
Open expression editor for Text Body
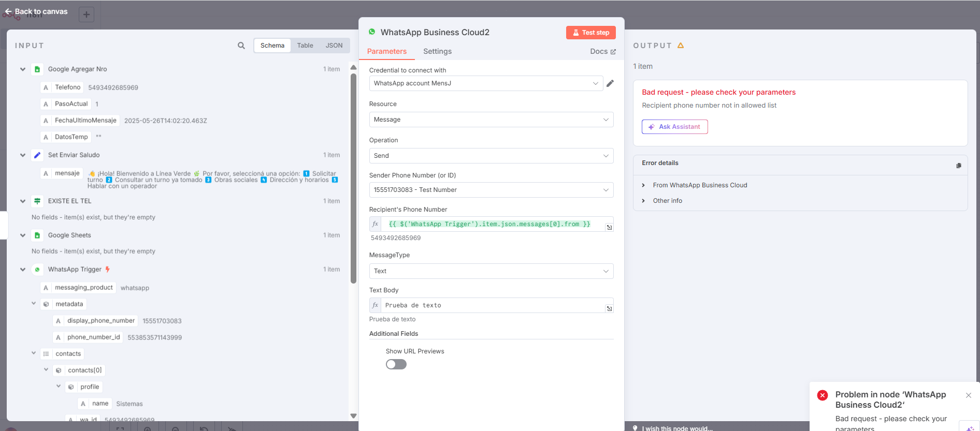609,308
